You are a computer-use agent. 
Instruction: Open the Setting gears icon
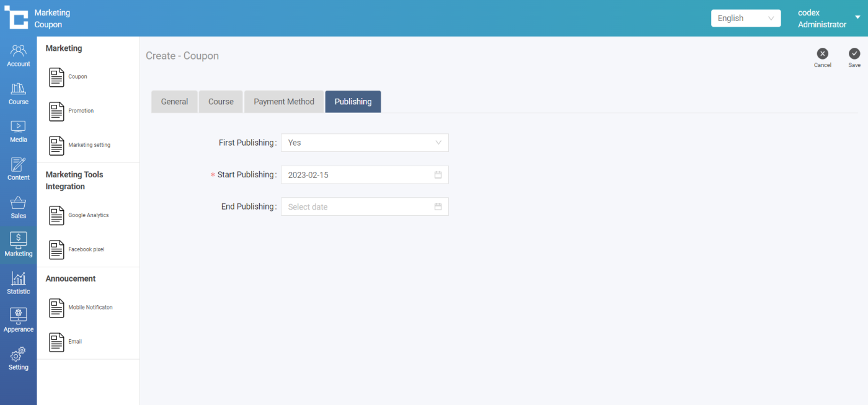pos(19,355)
